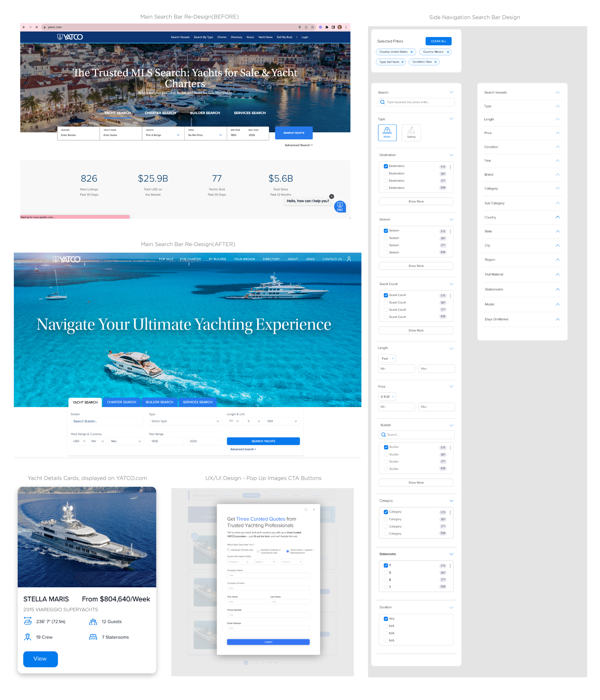Switch to the Charter Search tab
Viewport: 600px width, 700px height.
[121, 402]
